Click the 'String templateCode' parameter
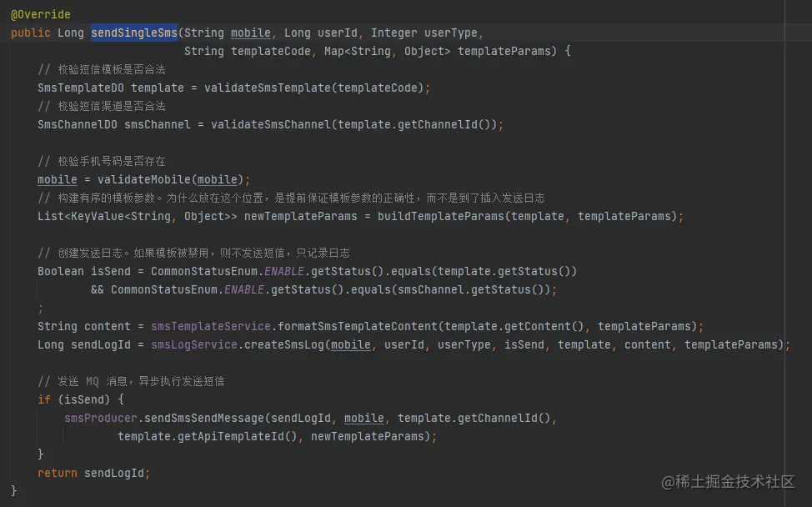The image size is (812, 507). [x=247, y=51]
